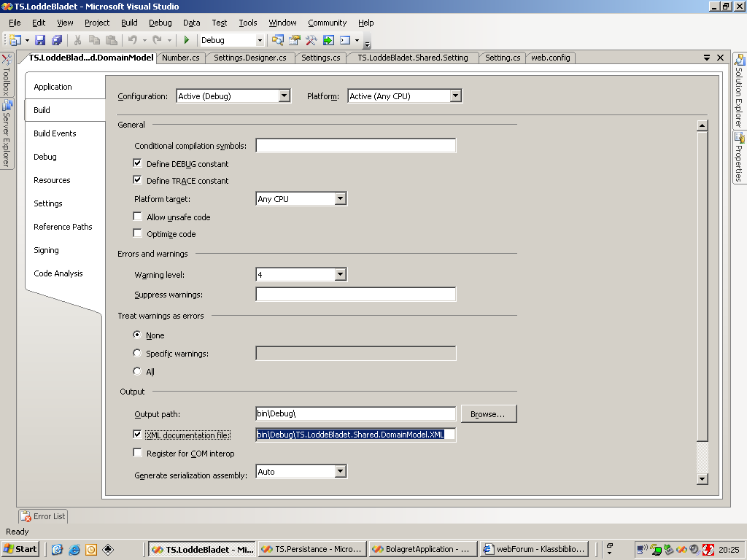Click the Save All toolbar icon
747x560 pixels.
tap(57, 40)
